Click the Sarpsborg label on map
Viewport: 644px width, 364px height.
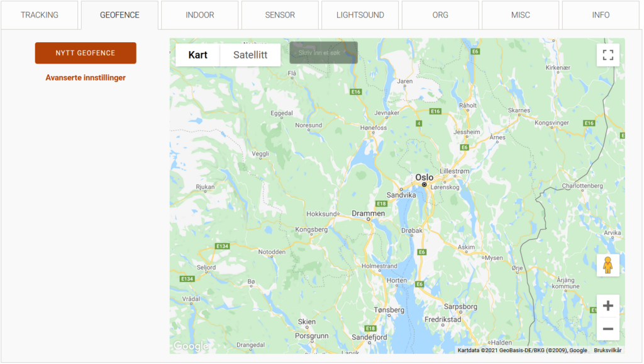[460, 307]
